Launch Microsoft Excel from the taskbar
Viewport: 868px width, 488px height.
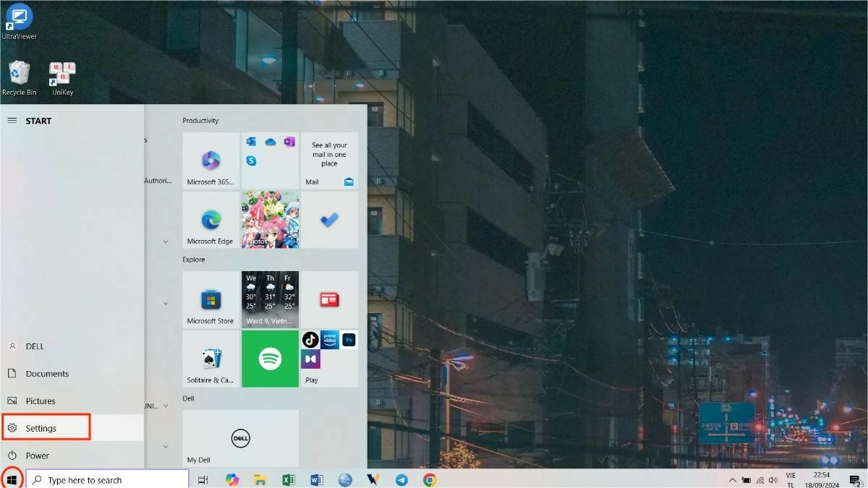289,479
